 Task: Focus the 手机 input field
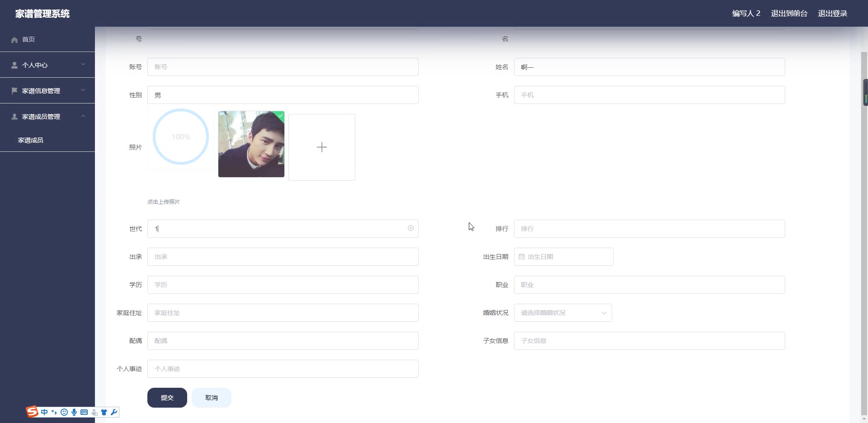(x=649, y=95)
